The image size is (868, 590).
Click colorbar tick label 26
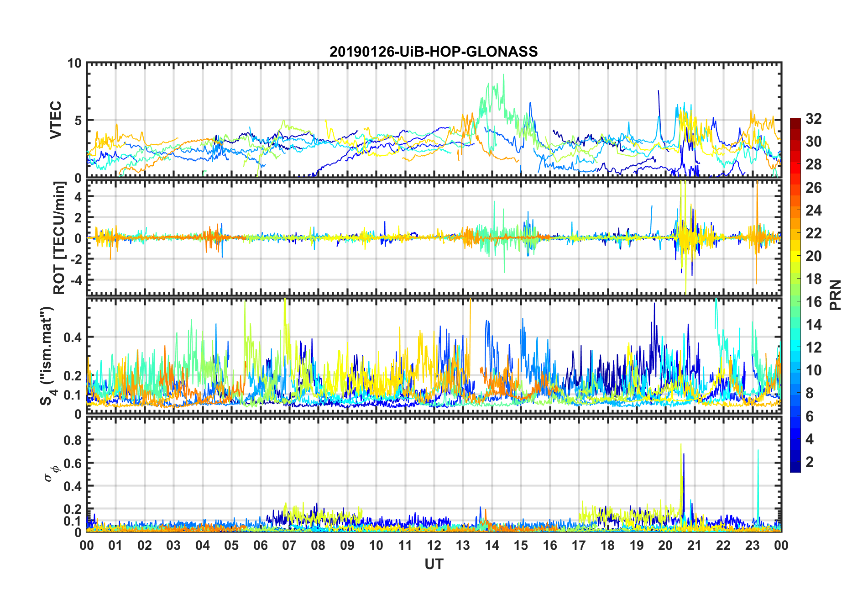pos(814,187)
